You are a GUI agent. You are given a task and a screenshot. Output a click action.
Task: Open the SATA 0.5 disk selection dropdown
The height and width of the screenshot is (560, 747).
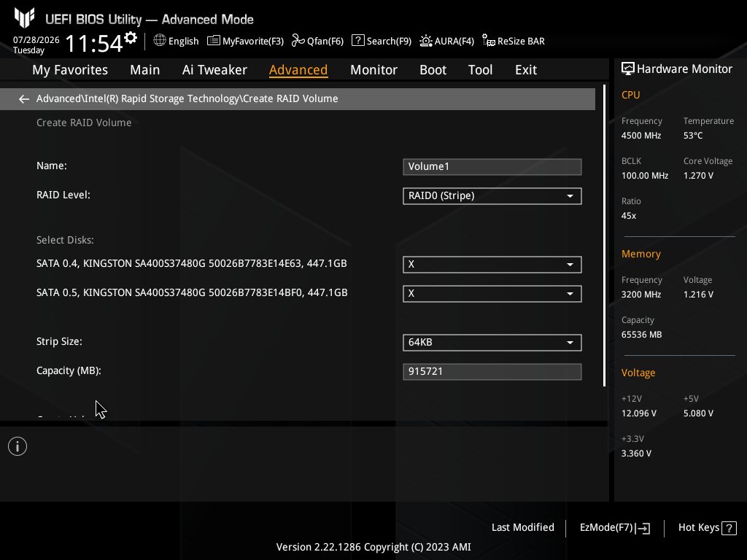click(x=492, y=294)
